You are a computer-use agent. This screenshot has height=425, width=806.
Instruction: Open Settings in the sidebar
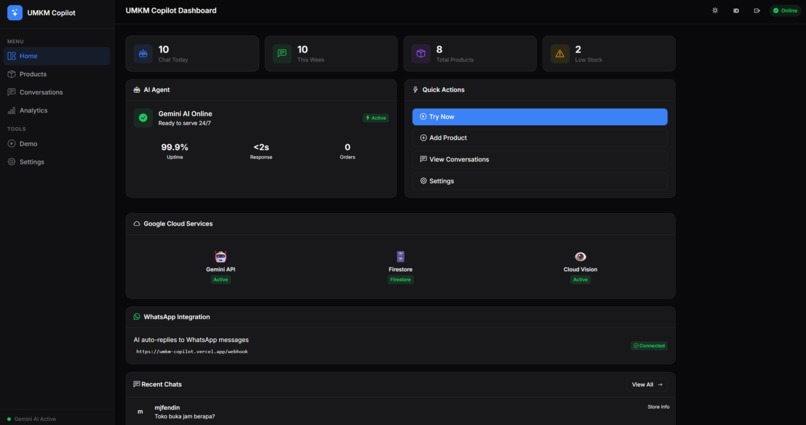(x=57, y=161)
